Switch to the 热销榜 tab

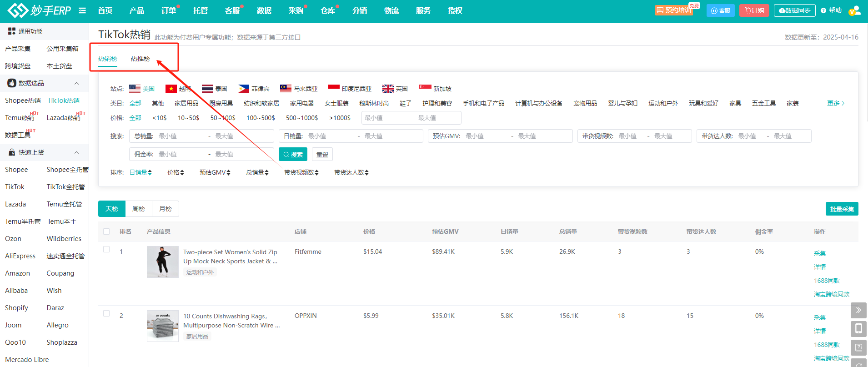tap(108, 59)
